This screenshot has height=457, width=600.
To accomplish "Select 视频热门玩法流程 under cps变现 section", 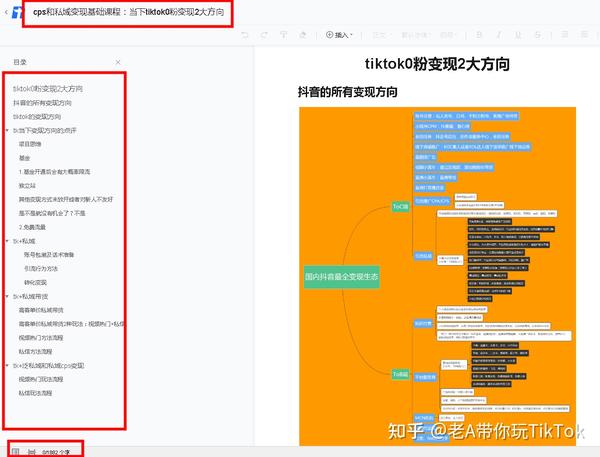I will (41, 379).
